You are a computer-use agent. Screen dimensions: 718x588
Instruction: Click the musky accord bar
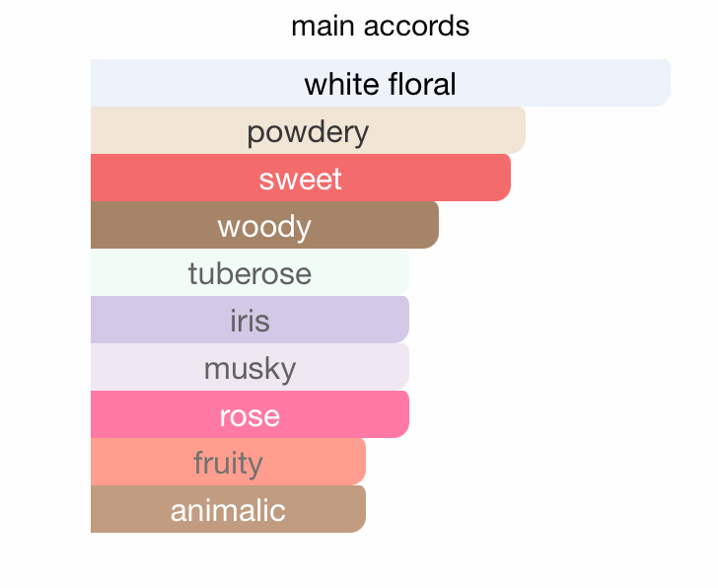[x=251, y=367]
